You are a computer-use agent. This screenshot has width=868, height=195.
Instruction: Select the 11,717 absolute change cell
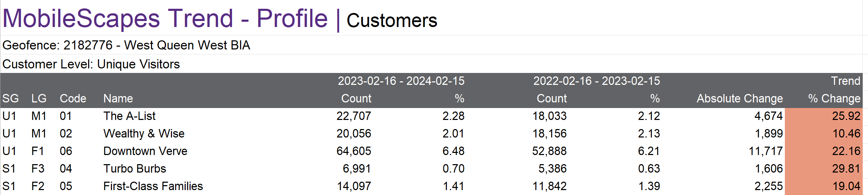click(766, 151)
